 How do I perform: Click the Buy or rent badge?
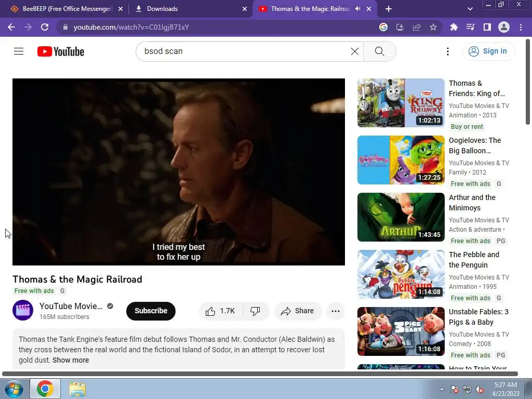(x=467, y=127)
